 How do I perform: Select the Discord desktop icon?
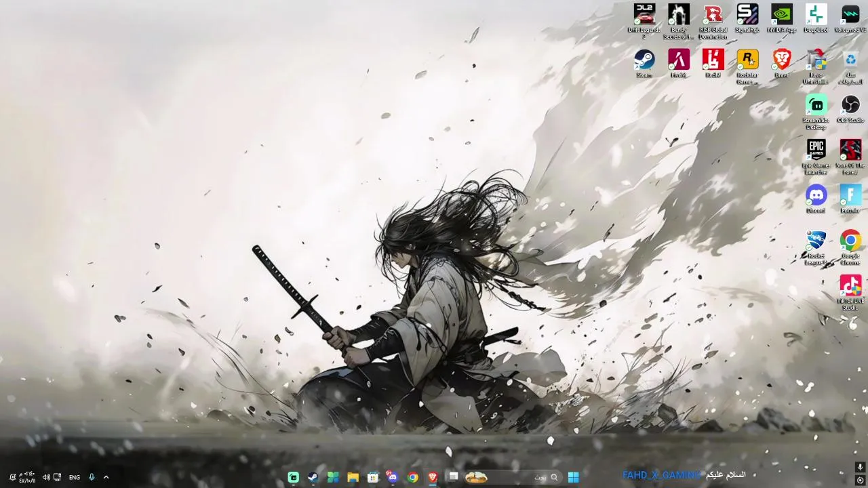[816, 199]
